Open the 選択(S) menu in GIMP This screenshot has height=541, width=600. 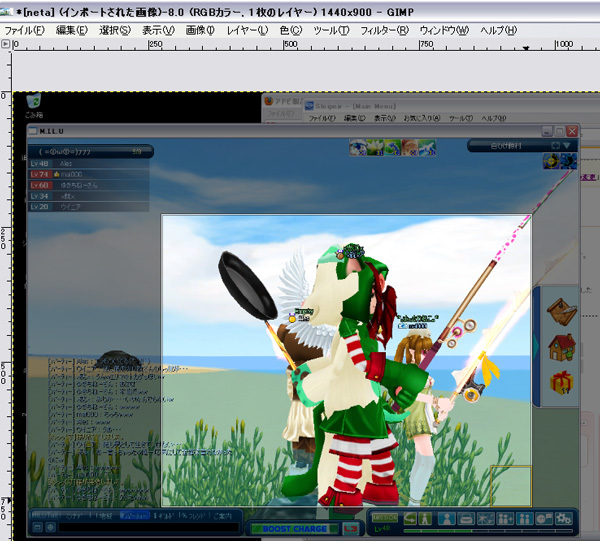[x=115, y=30]
